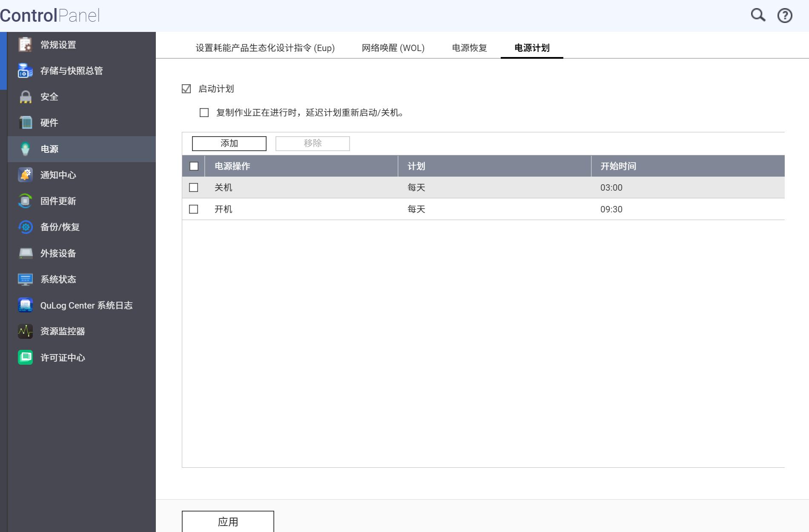
Task: Select the 固件更新 update icon
Action: 25,201
